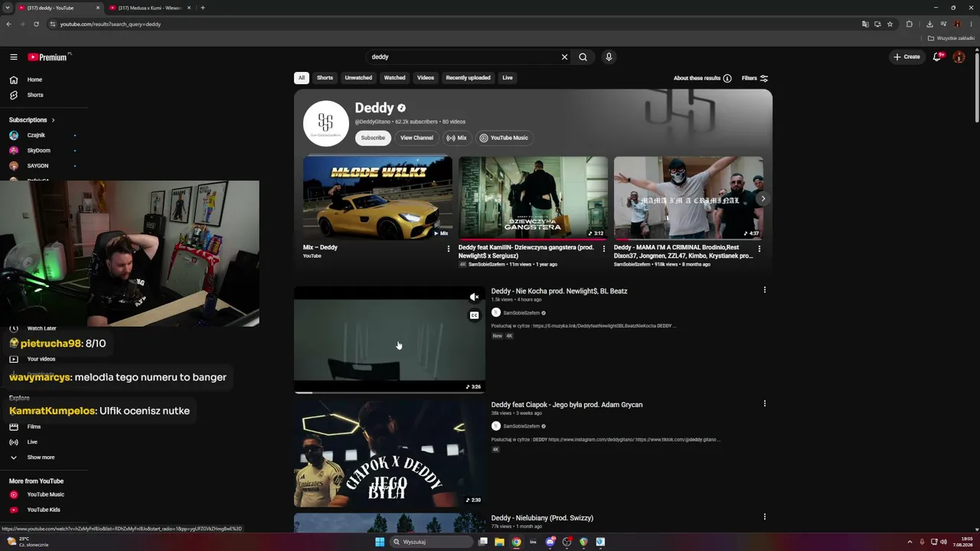Open the Shorts icon in sidebar
The image size is (980, 551).
pyautogui.click(x=14, y=95)
